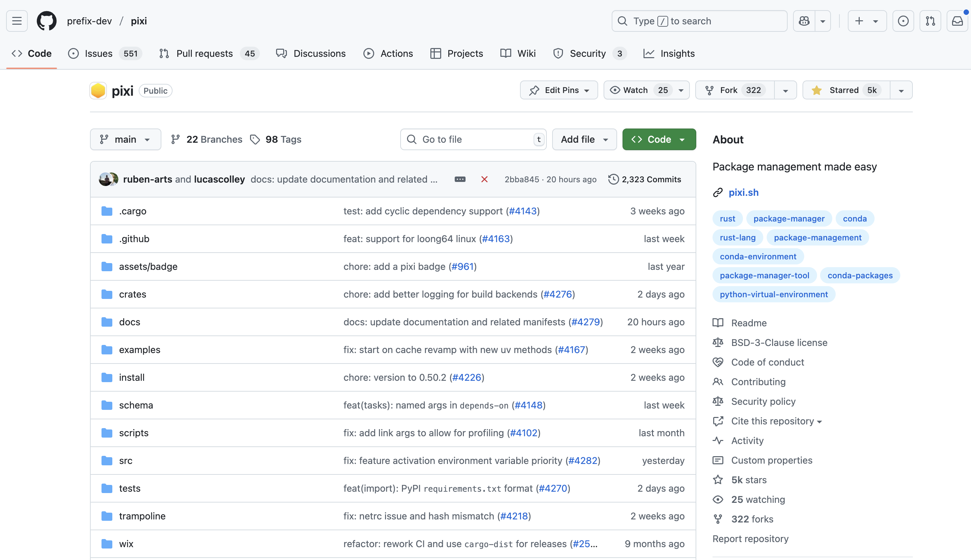Open the .github folder
The width and height of the screenshot is (971, 560).
pos(134,239)
